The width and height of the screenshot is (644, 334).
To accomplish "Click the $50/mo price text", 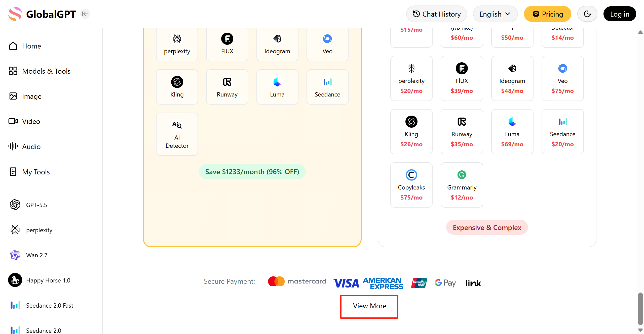I will (x=512, y=38).
